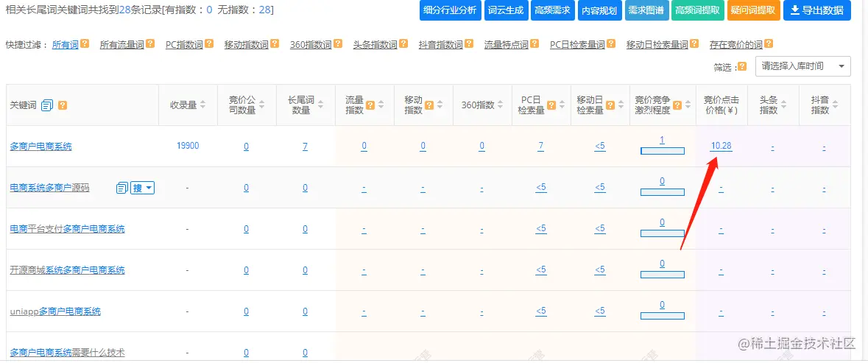The image size is (868, 363).
Task: Click help icon in 移动指数 header
Action: tap(429, 105)
